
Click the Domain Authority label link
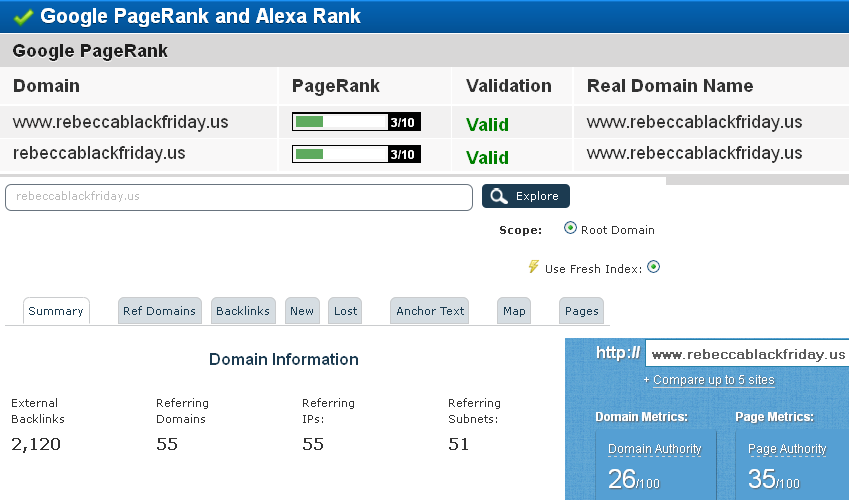(655, 449)
